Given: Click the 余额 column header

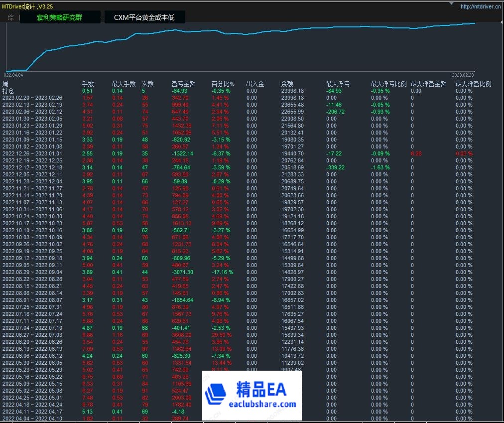Looking at the screenshot, I should 287,84.
